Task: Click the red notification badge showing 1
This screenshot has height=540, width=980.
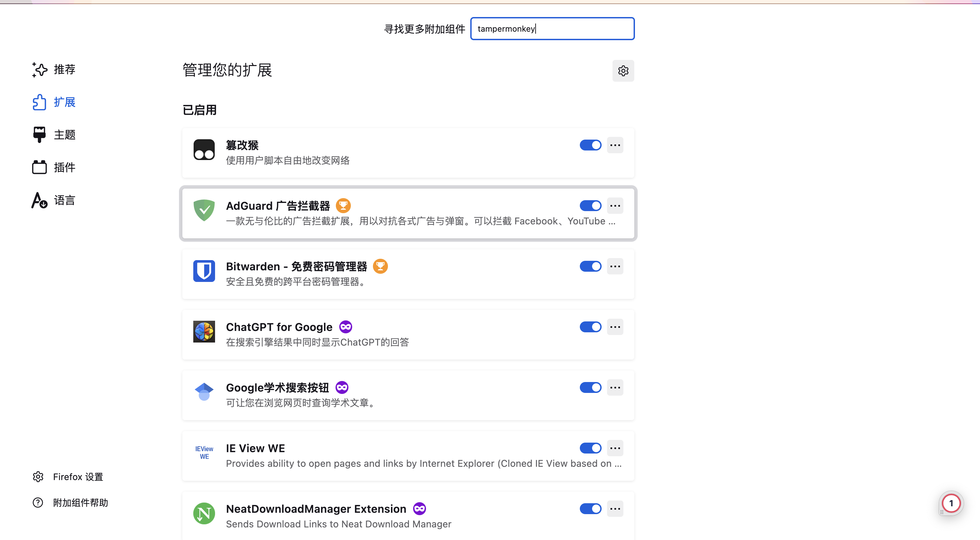Action: click(951, 503)
